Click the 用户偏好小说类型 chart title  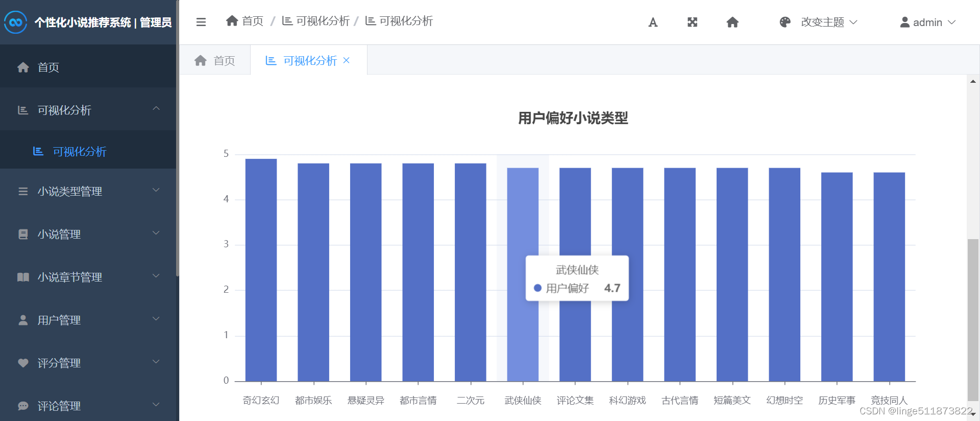[573, 118]
